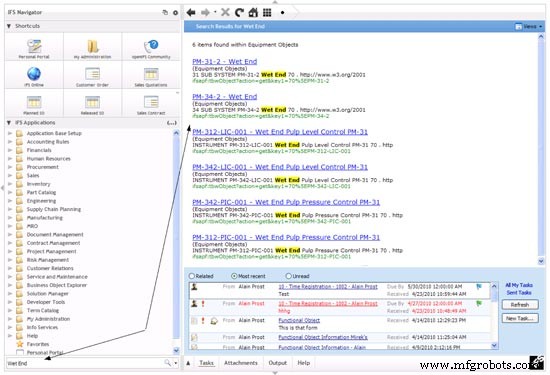Open the PM-342-PIC-001 Pulp Pressure Control link
550x375 pixels.
(286, 202)
